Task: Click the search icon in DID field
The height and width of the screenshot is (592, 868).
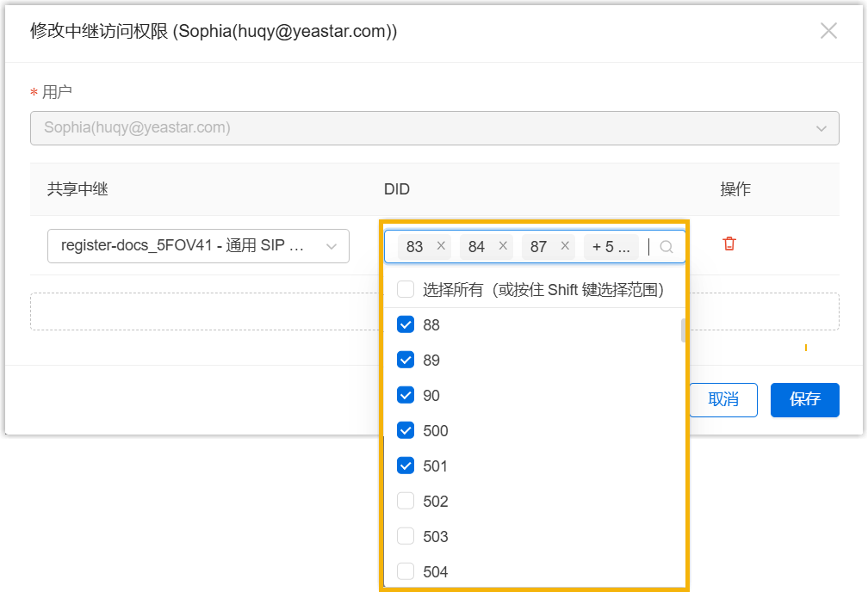Action: [666, 247]
